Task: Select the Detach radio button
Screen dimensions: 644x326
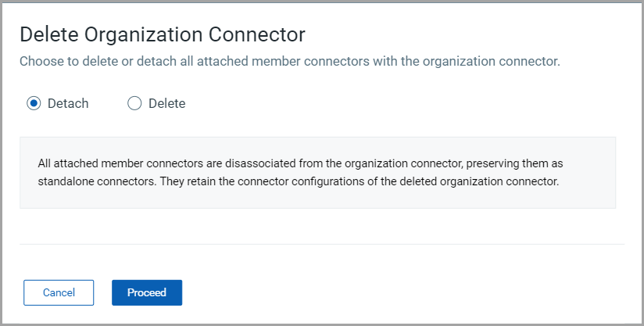Action: point(34,103)
